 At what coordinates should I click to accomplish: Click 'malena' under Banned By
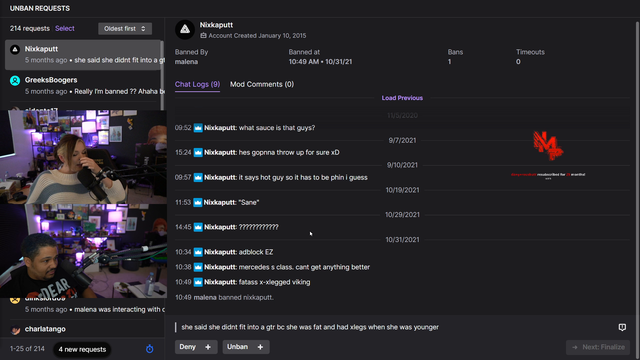pyautogui.click(x=187, y=62)
